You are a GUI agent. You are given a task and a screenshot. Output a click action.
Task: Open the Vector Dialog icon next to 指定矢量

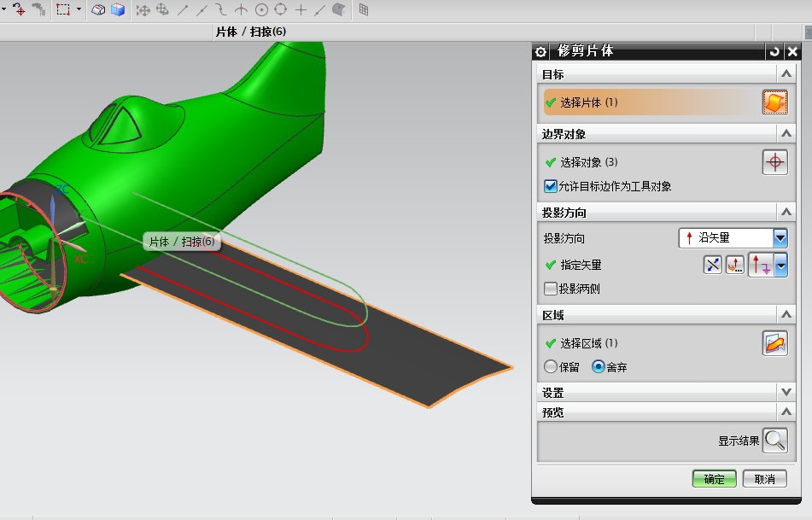tap(734, 265)
